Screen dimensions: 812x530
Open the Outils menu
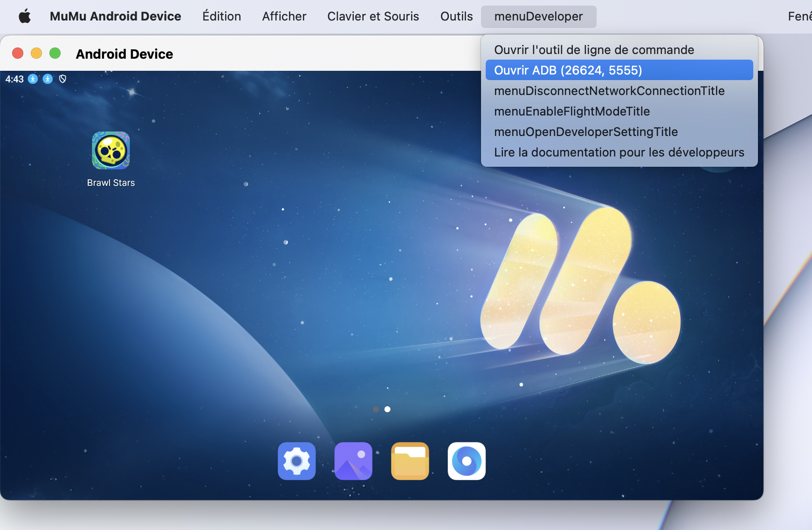[456, 16]
